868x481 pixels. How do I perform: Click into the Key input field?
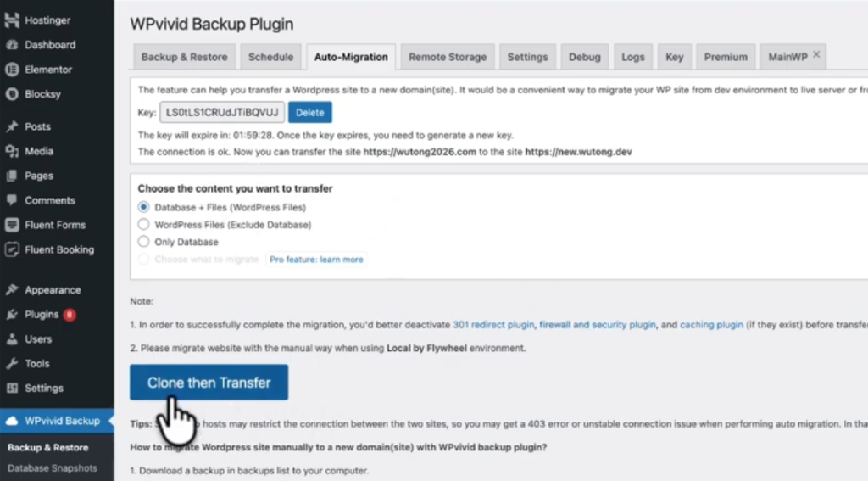pyautogui.click(x=222, y=113)
